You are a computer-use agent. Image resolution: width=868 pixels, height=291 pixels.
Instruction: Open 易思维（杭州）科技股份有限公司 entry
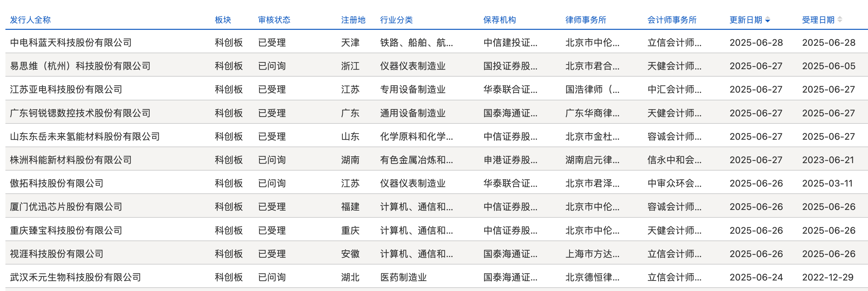80,66
